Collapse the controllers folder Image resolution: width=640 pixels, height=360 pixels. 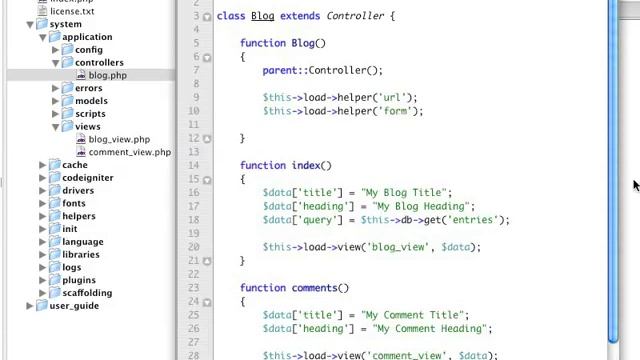56,63
